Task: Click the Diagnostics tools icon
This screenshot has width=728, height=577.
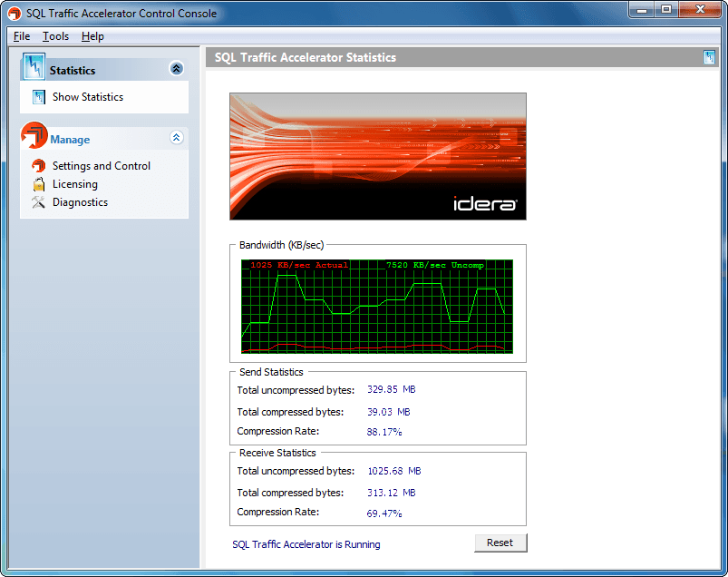Action: point(39,202)
